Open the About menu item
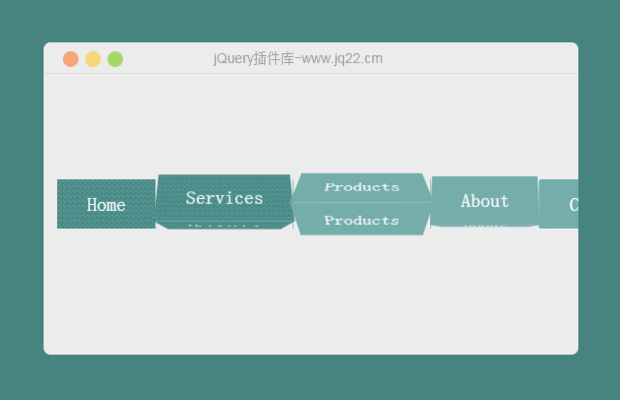Viewport: 620px width, 400px height. click(x=484, y=201)
